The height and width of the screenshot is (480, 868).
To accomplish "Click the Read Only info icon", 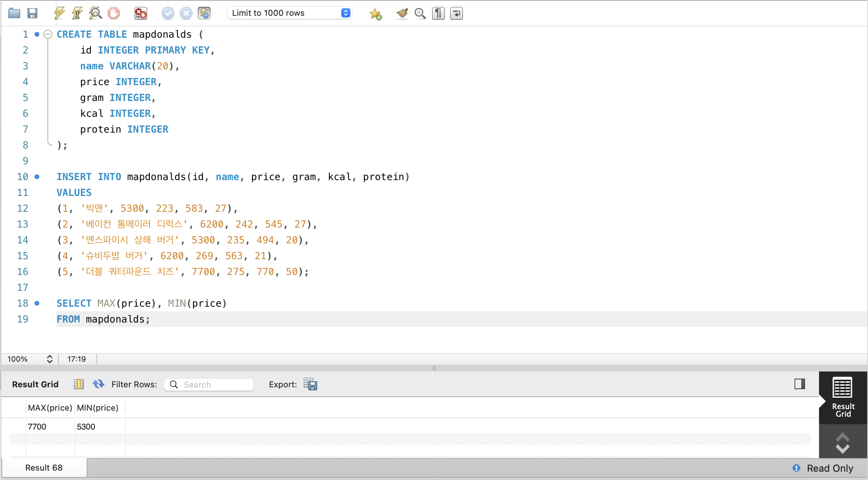I will [x=796, y=468].
